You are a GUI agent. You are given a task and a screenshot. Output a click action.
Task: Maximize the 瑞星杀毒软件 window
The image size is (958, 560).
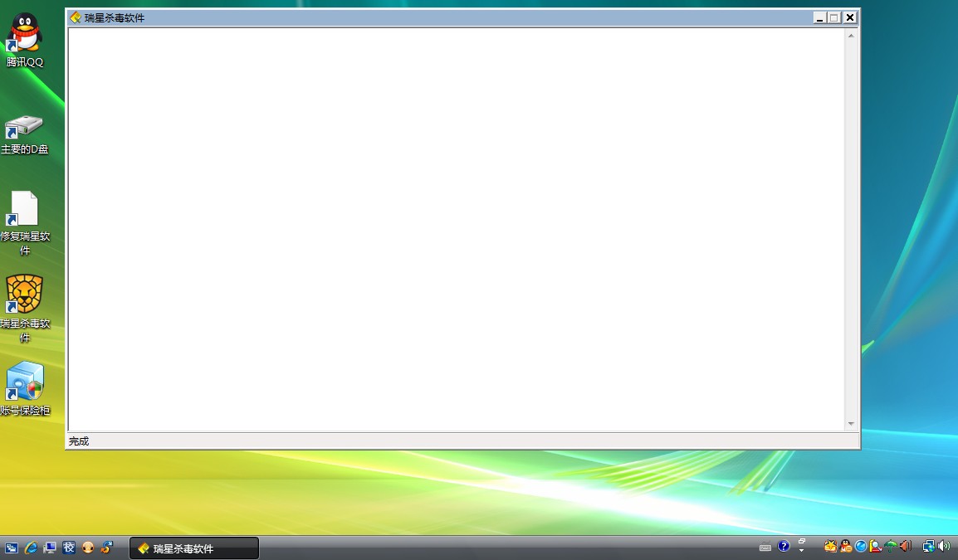click(x=834, y=17)
